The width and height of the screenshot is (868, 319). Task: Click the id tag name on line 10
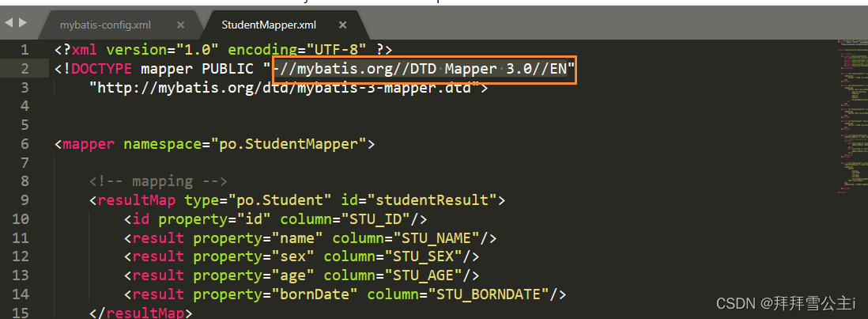click(141, 219)
